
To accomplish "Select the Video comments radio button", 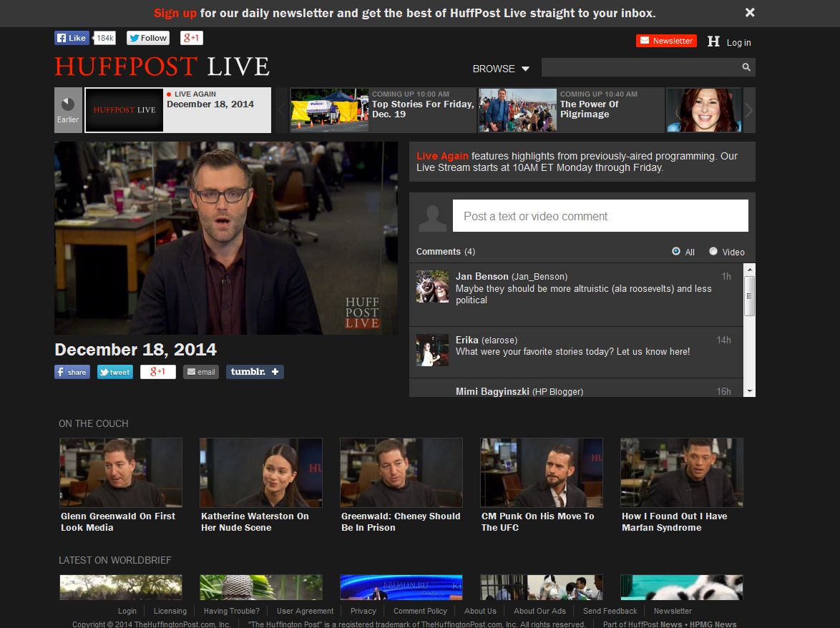I will pos(713,251).
